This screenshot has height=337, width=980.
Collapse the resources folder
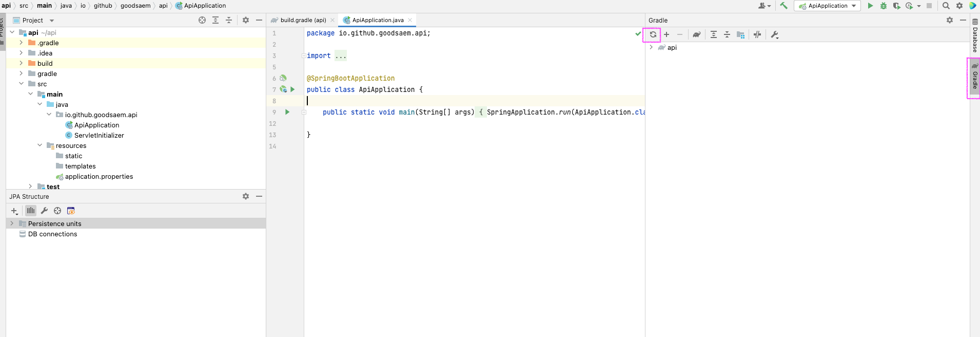[40, 145]
